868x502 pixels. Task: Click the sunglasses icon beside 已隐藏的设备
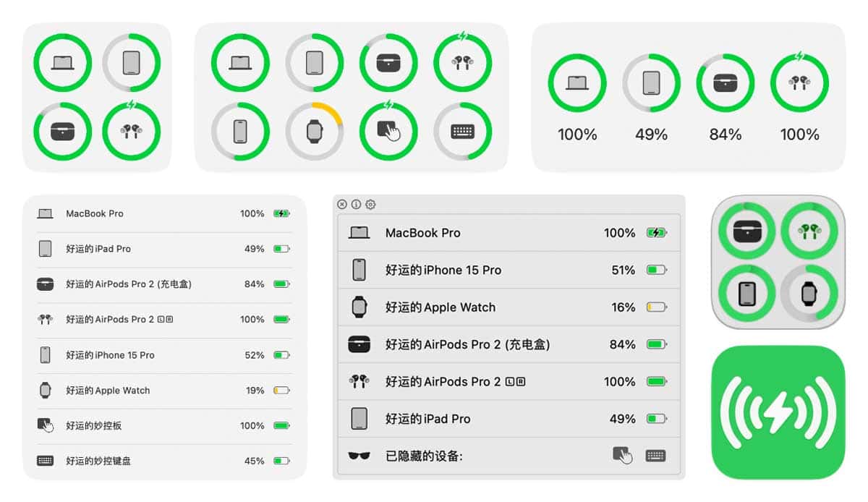[x=359, y=456]
